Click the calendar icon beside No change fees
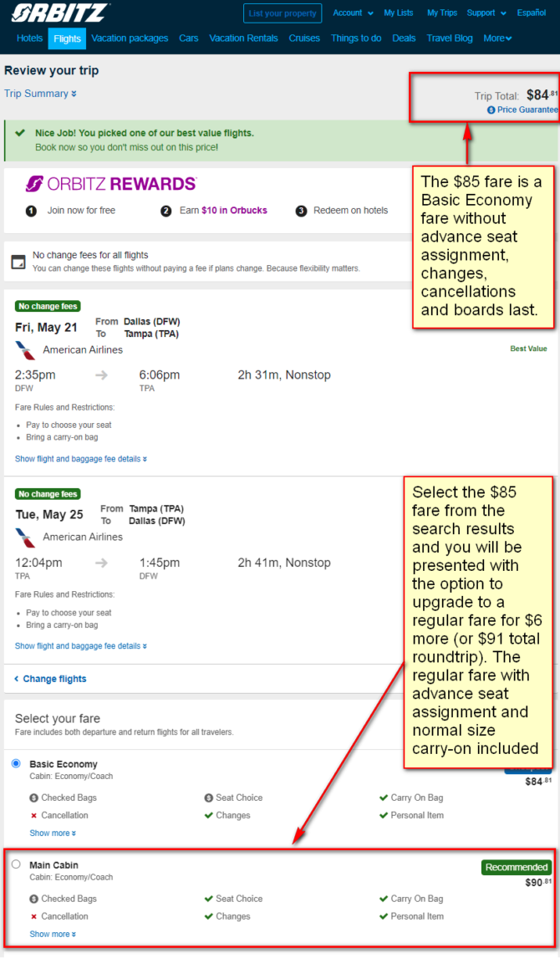Screen dimensions: 560x958 coord(18,262)
